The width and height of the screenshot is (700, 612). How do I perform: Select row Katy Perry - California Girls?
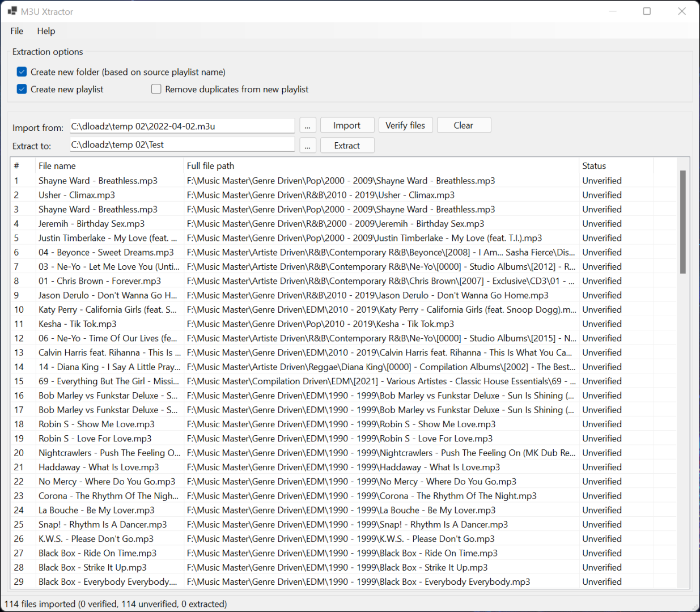(x=343, y=309)
